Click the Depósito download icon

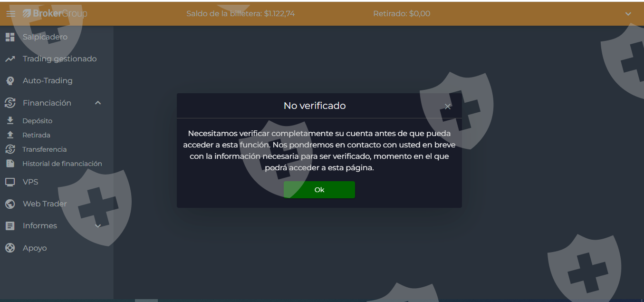click(10, 121)
